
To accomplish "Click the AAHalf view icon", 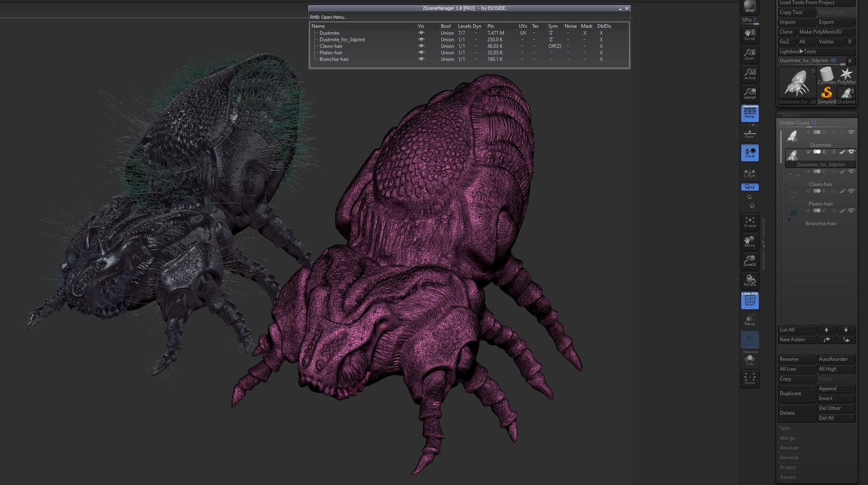I will 749,93.
